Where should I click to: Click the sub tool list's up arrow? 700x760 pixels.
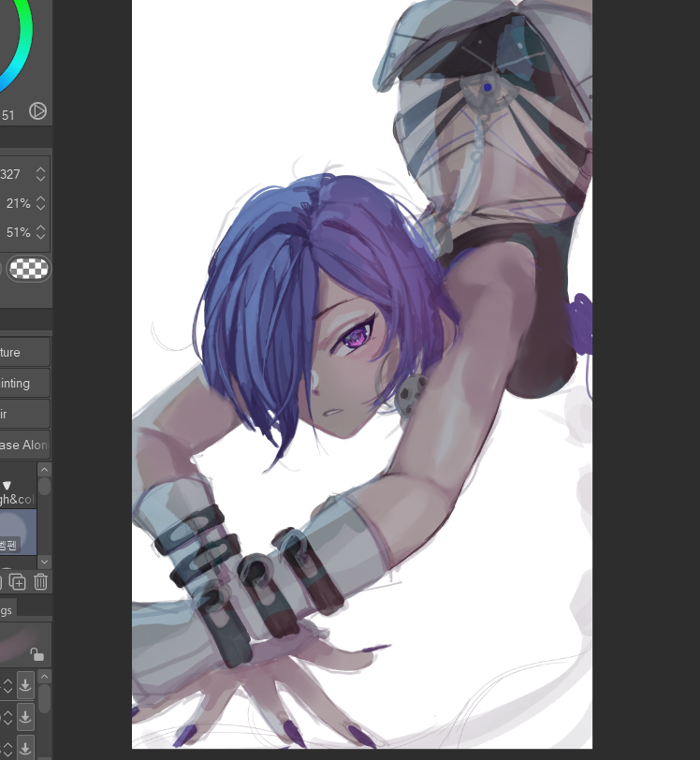44,469
